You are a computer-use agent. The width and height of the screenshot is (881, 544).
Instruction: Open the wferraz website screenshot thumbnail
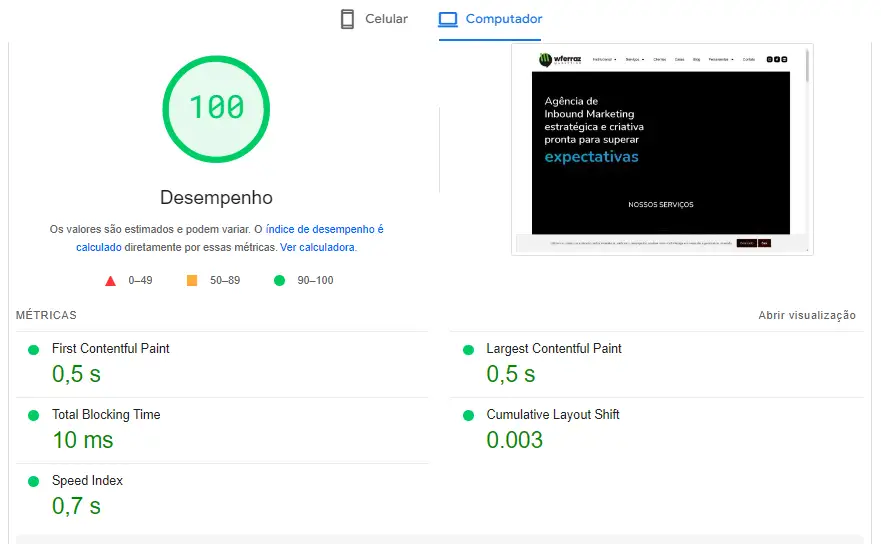pos(662,149)
